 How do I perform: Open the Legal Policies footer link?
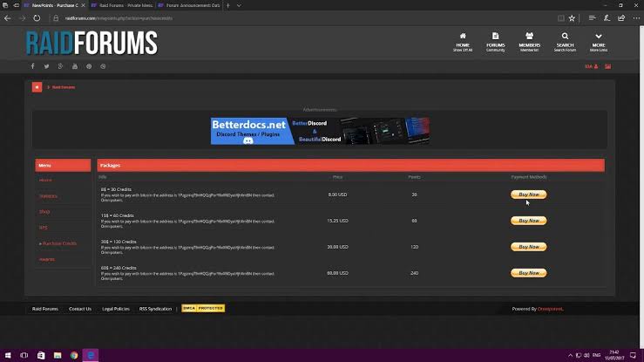tap(116, 309)
